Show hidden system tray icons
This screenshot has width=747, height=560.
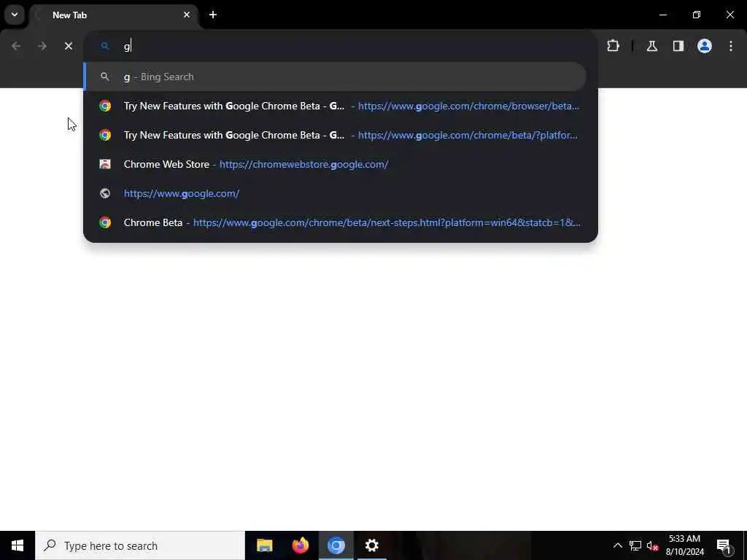[x=617, y=545]
